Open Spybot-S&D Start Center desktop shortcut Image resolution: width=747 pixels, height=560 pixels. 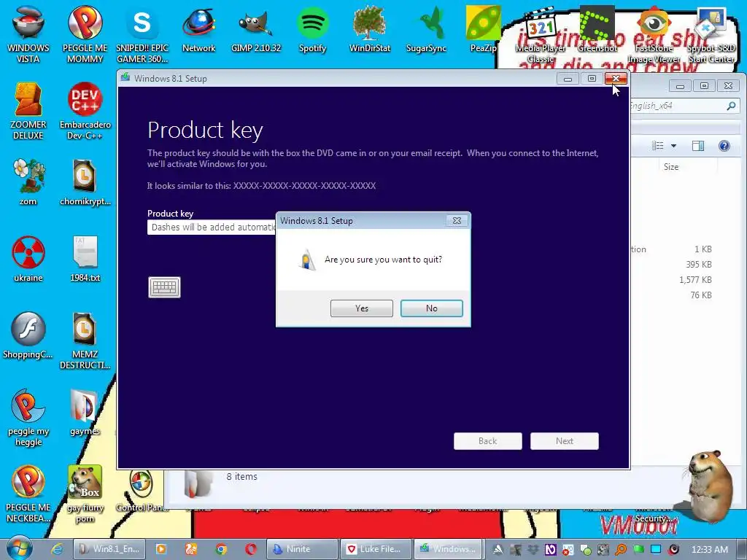(x=711, y=34)
